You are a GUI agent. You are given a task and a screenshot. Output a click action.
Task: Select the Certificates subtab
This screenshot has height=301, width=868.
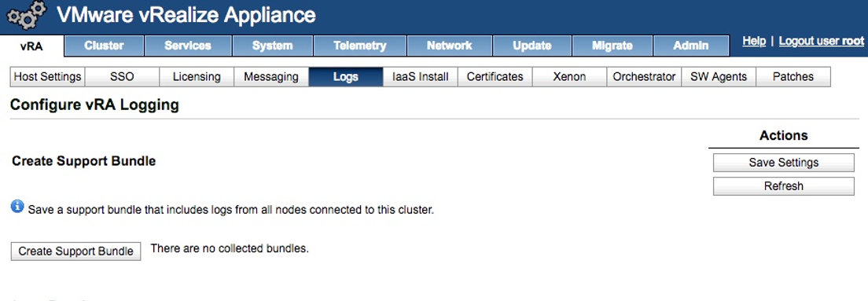(495, 77)
